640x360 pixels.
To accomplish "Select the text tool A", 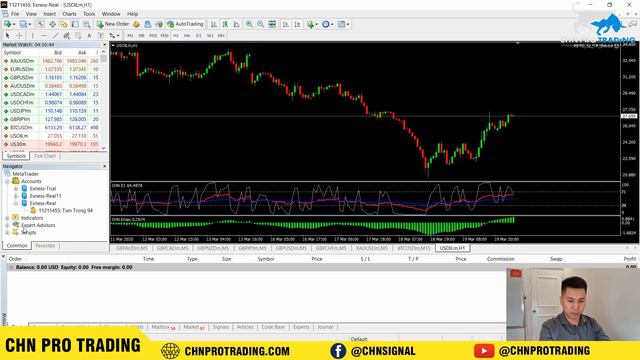I will pyautogui.click(x=89, y=36).
